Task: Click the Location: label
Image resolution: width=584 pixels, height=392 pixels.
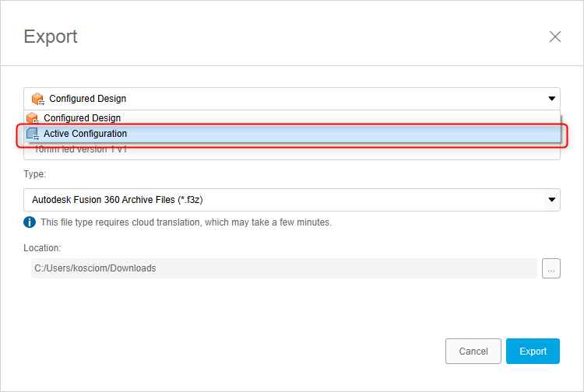Action: [42, 248]
